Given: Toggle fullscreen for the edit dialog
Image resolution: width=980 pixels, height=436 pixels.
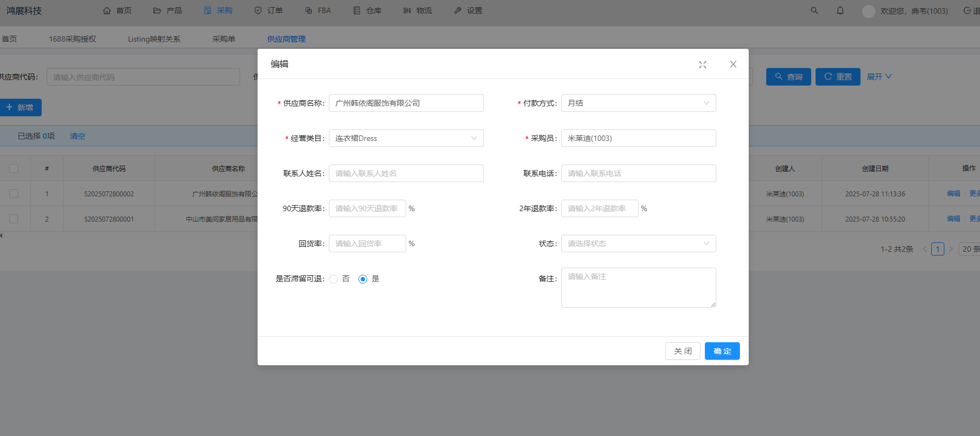Looking at the screenshot, I should tap(703, 65).
